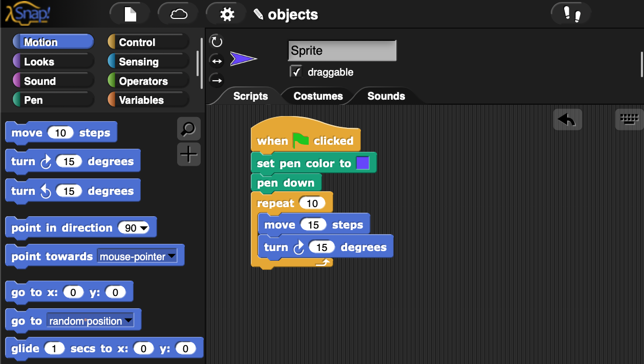
Task: Select the left-right rotation style button
Action: tap(217, 61)
